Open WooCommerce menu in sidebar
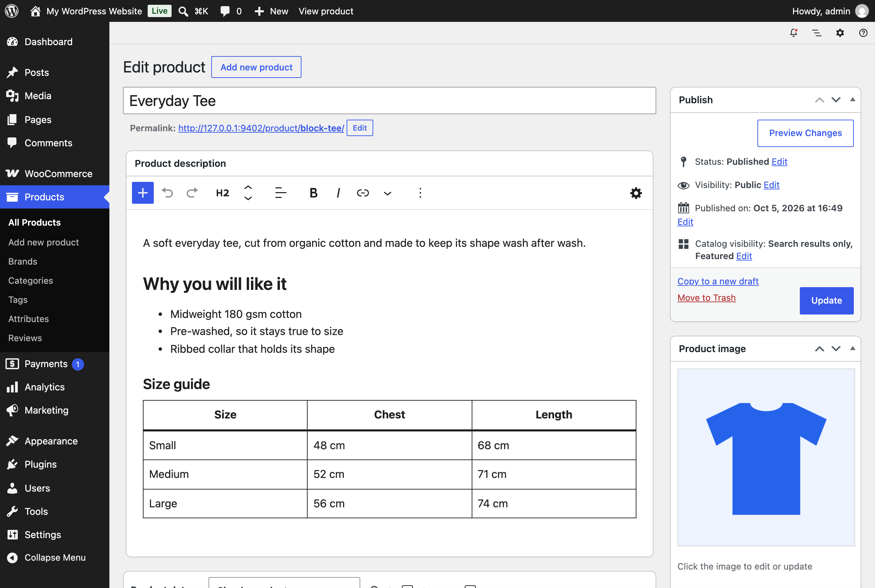The image size is (875, 588). [x=55, y=174]
